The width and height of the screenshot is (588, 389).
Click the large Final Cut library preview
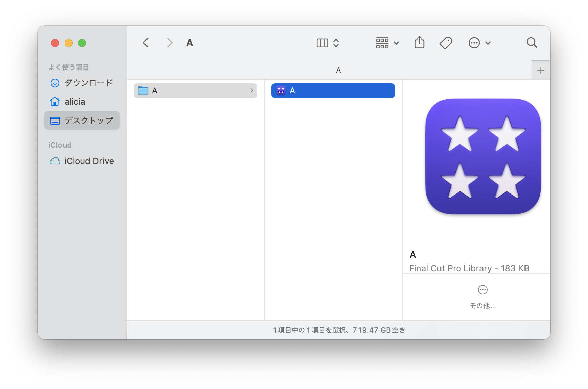pos(483,157)
